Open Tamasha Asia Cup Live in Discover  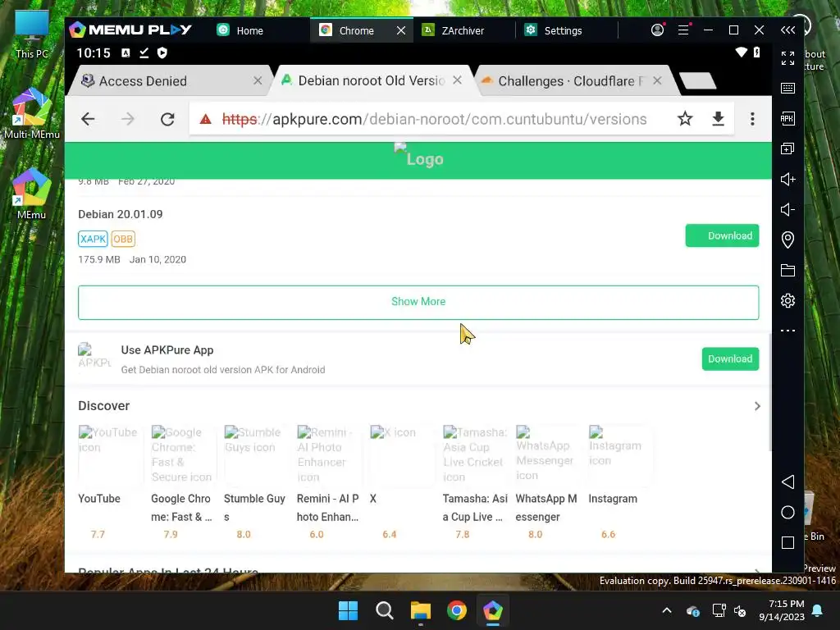click(x=474, y=482)
